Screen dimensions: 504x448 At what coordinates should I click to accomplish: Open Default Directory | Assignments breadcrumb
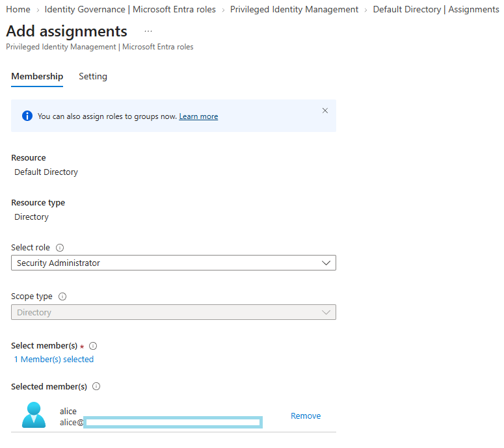[436, 10]
